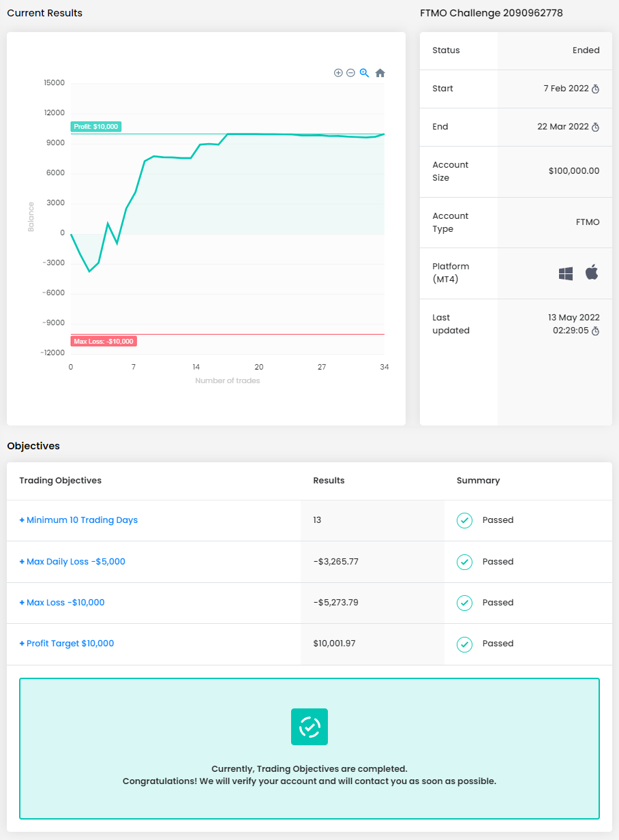Click the chart zoom-out minus icon

pos(350,73)
